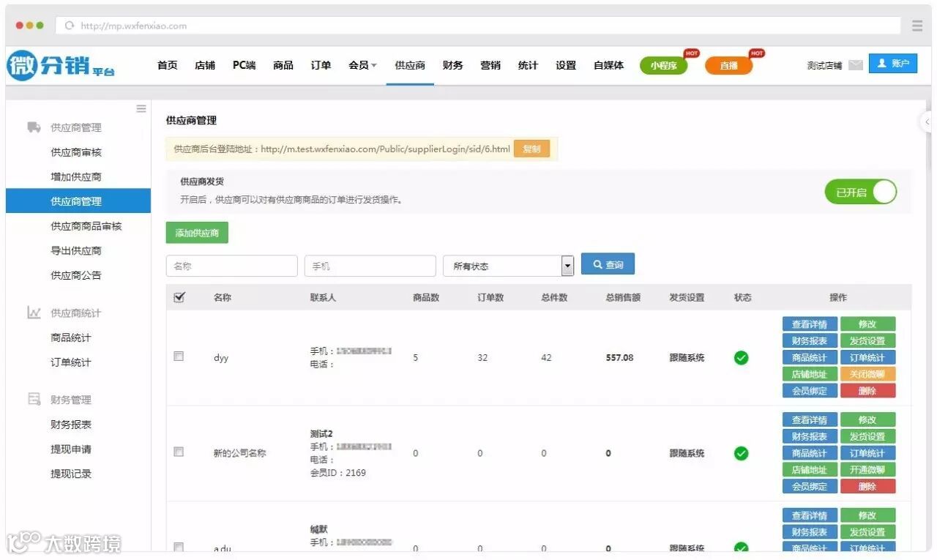937x560 pixels.
Task: Click the truck icon of the sidebar section header
Action: click(x=34, y=127)
